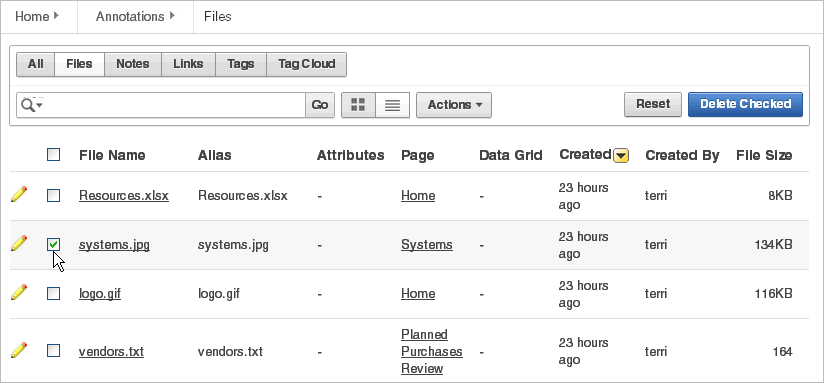Click the File Name column header
The width and height of the screenshot is (824, 383).
click(112, 156)
